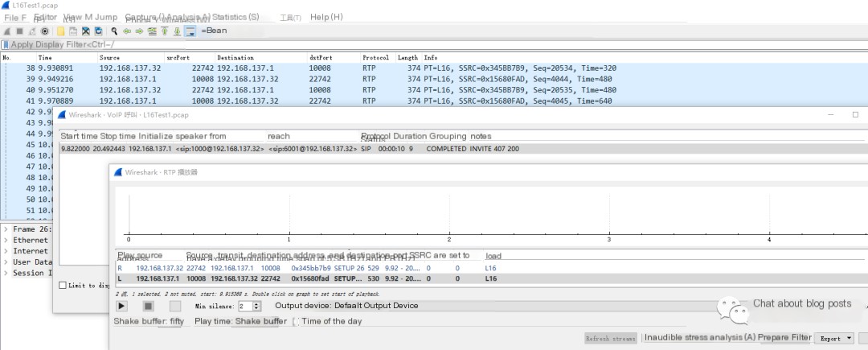The image size is (868, 350).
Task: Open the Statistics (S) menu
Action: [235, 17]
